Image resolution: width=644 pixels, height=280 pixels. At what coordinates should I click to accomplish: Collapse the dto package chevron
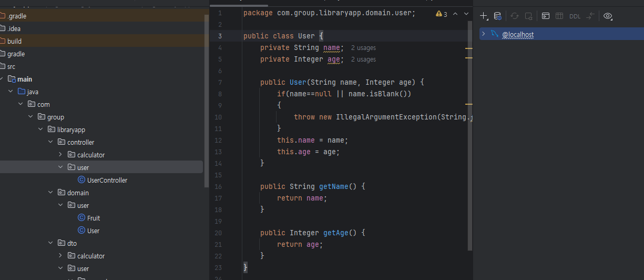[x=51, y=243]
